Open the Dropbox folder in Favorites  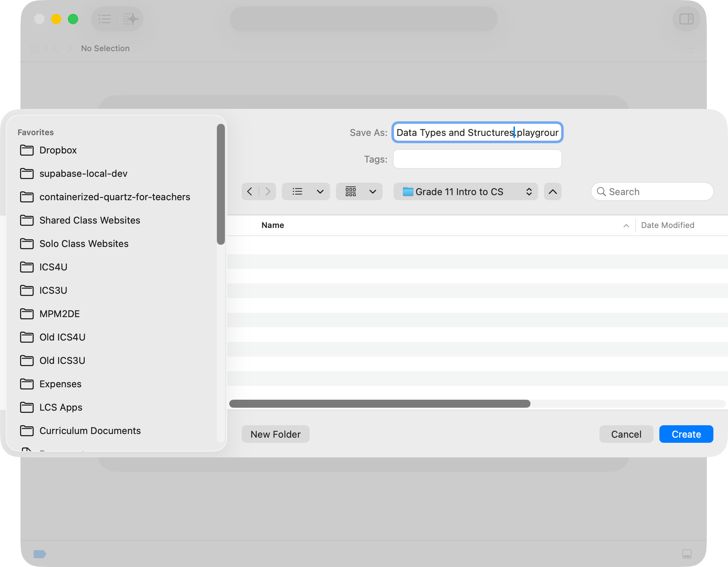(58, 150)
